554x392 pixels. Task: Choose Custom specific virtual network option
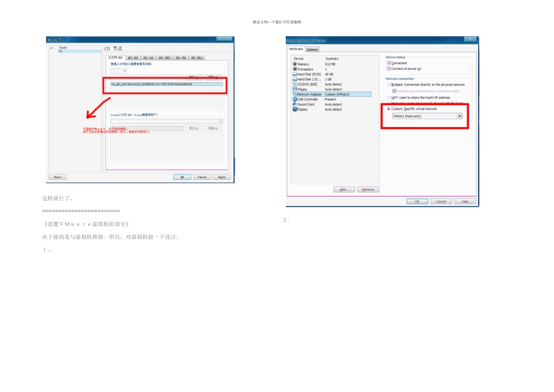[x=388, y=109]
